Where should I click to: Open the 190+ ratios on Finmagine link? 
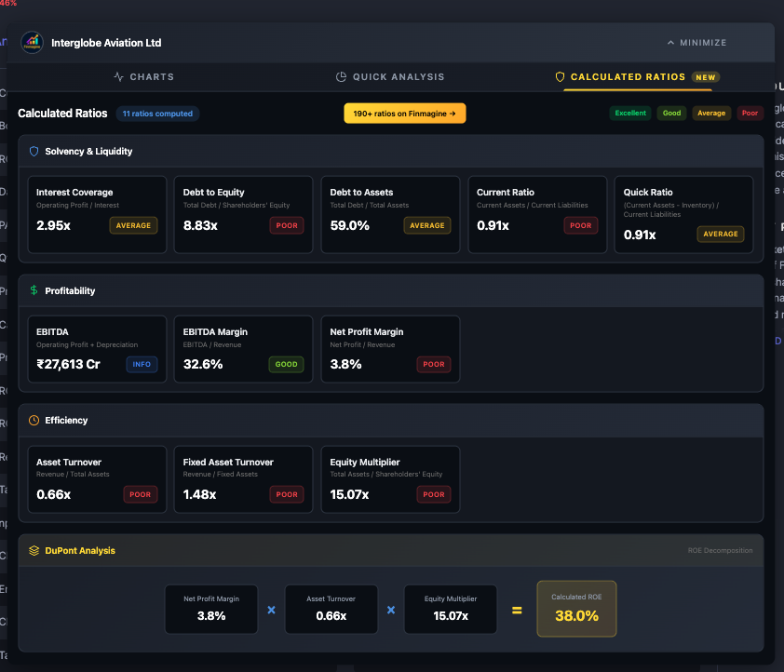coord(404,113)
